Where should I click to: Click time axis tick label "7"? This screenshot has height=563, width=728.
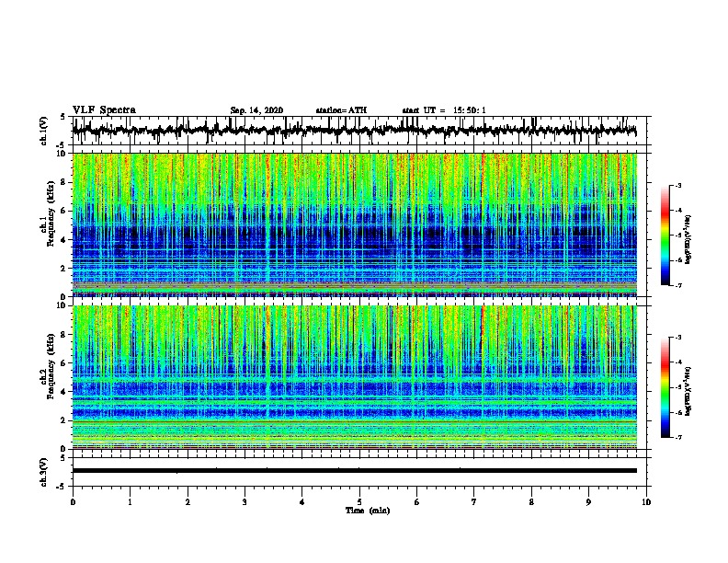tap(474, 502)
